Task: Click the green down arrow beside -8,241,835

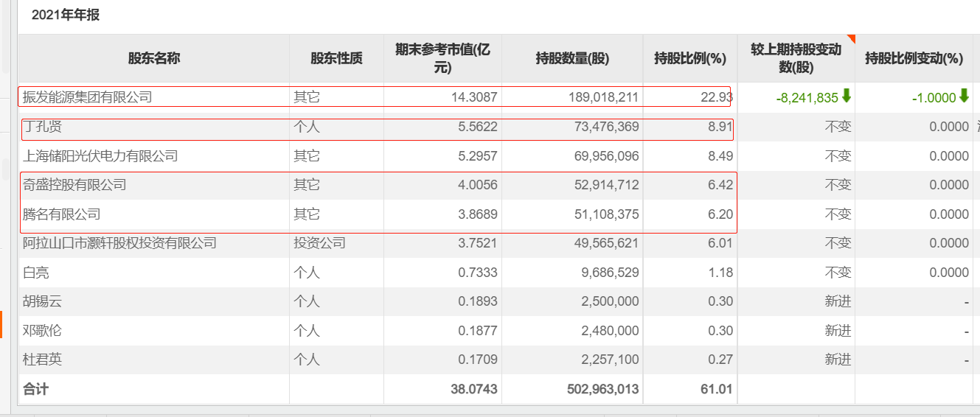Action: (x=847, y=96)
